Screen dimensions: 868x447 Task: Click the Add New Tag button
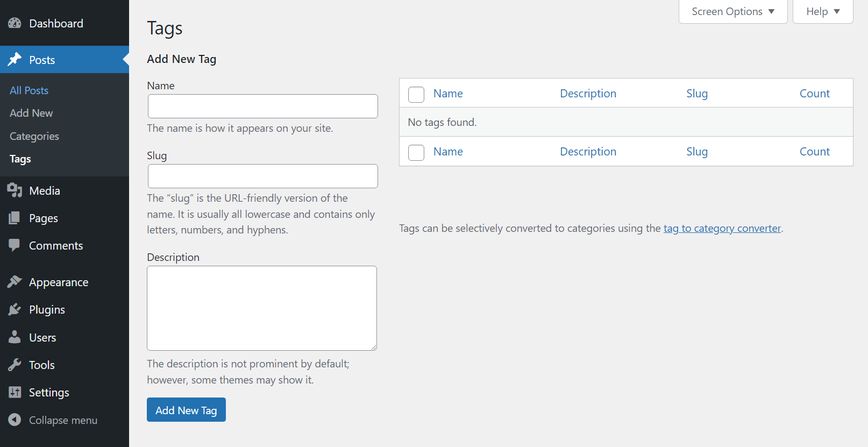pos(186,410)
